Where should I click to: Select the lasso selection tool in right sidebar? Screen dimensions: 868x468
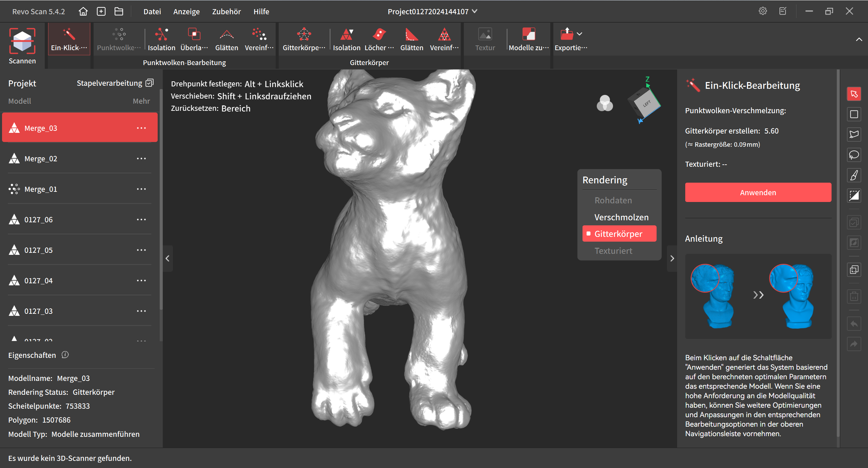click(x=854, y=155)
